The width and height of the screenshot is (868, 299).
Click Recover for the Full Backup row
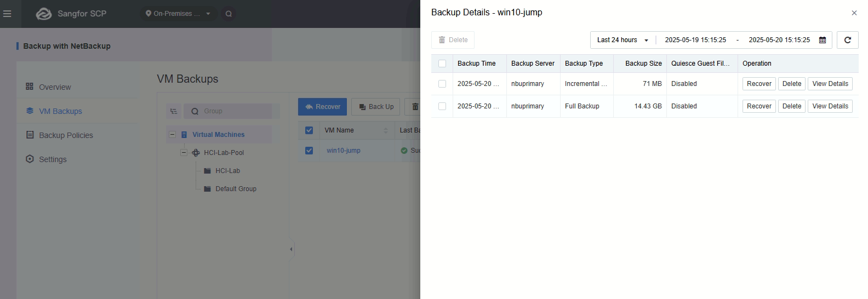[x=759, y=106]
